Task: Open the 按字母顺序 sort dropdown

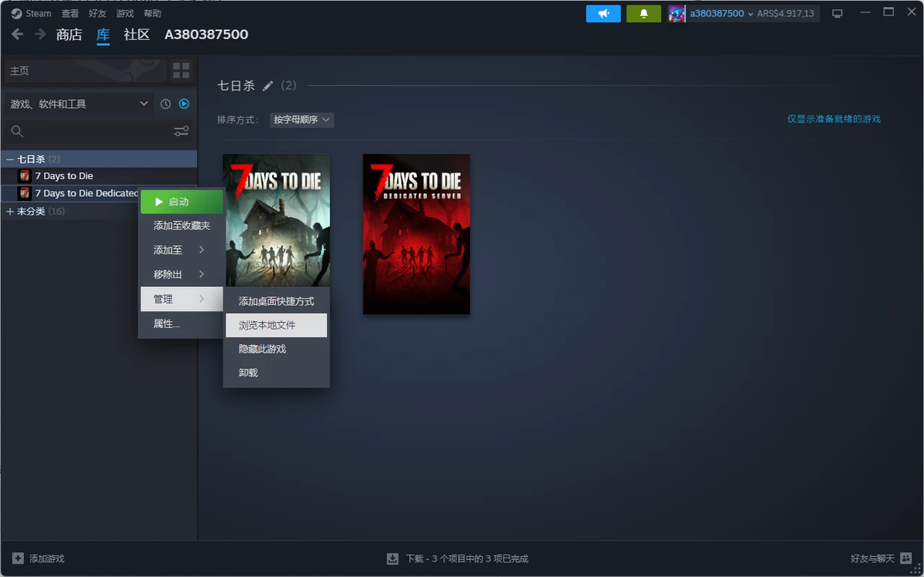Action: tap(302, 119)
